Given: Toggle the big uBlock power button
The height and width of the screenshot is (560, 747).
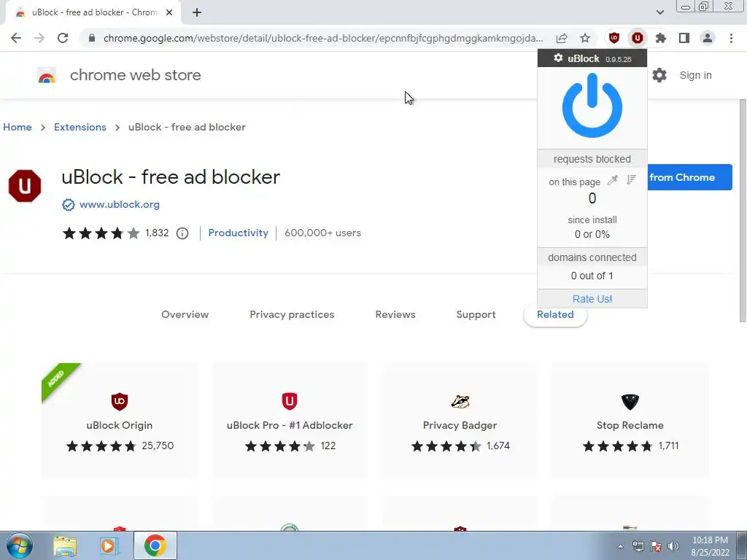Looking at the screenshot, I should click(x=592, y=105).
